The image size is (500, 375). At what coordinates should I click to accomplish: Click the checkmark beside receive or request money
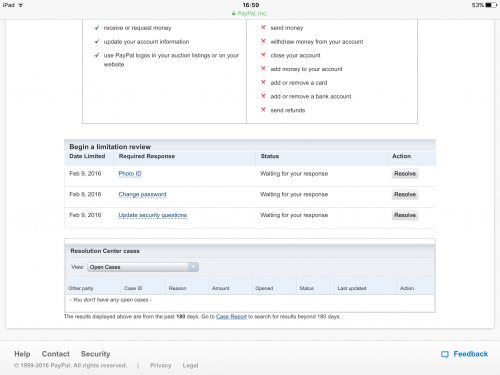[x=97, y=28]
